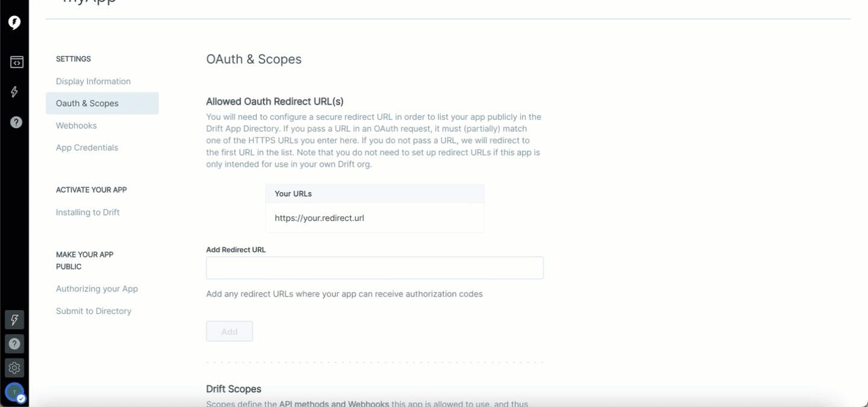Screen dimensions: 868x407
Task: Open the settings gear icon
Action: tap(14, 367)
